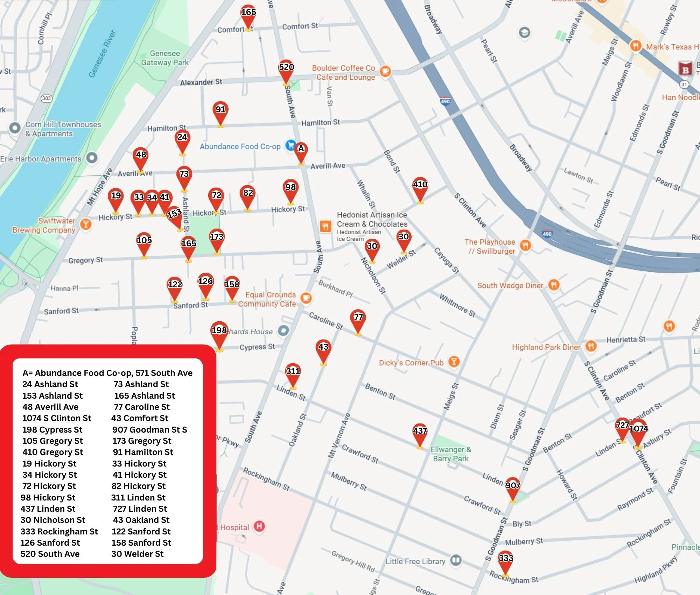Viewport: 700px width, 595px height.
Task: Select the Playhouse Swillburger restaurant icon
Action: 525,246
